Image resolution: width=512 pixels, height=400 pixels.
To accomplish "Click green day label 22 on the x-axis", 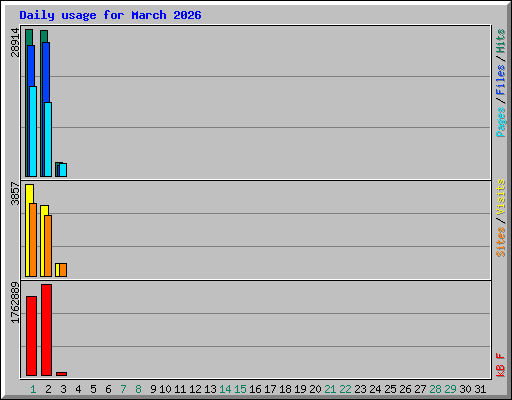I will click(345, 389).
